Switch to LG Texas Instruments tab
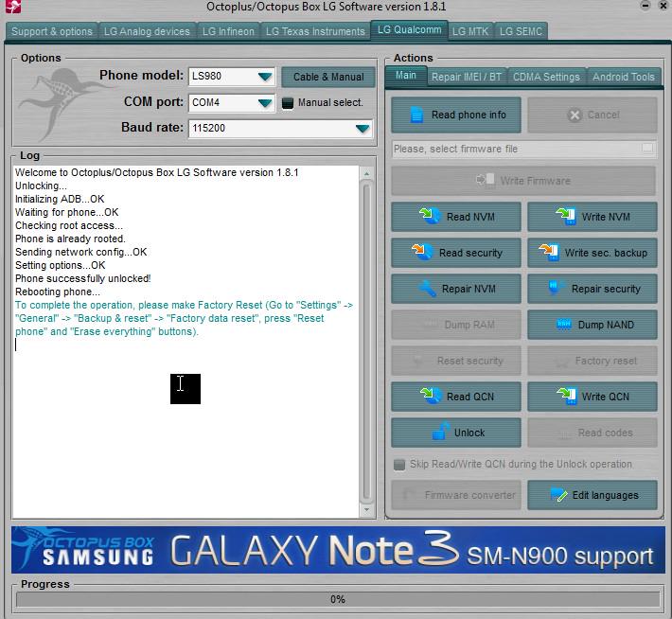 (x=315, y=31)
